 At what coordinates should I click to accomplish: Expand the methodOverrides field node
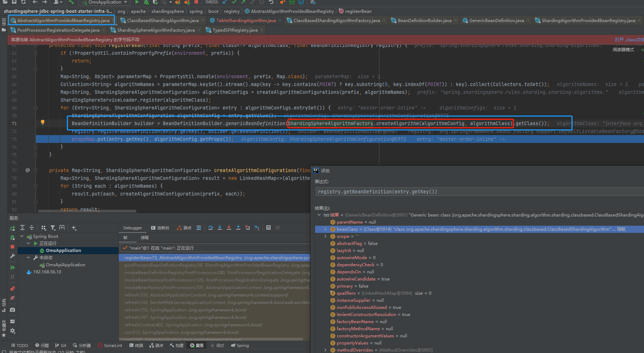(x=325, y=350)
